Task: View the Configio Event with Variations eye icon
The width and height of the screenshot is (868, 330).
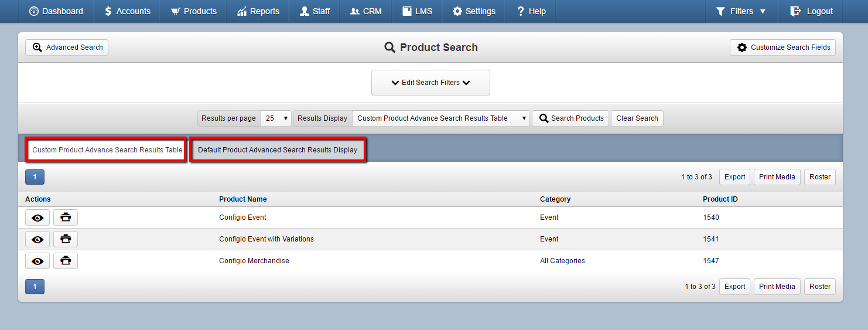Action: click(x=37, y=239)
